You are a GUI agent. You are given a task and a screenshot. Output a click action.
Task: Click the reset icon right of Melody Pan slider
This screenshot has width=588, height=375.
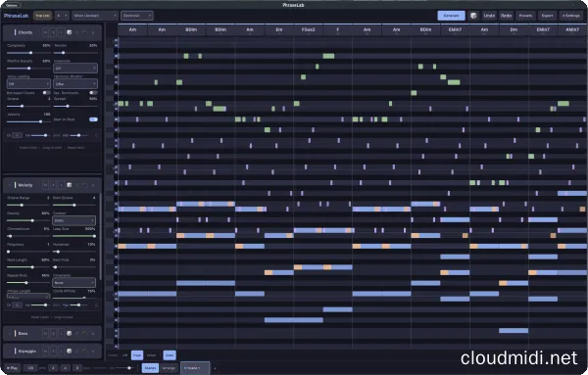click(x=96, y=305)
